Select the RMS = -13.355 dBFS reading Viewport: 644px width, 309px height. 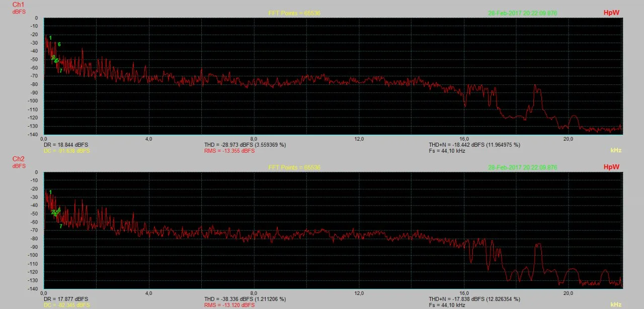point(229,151)
